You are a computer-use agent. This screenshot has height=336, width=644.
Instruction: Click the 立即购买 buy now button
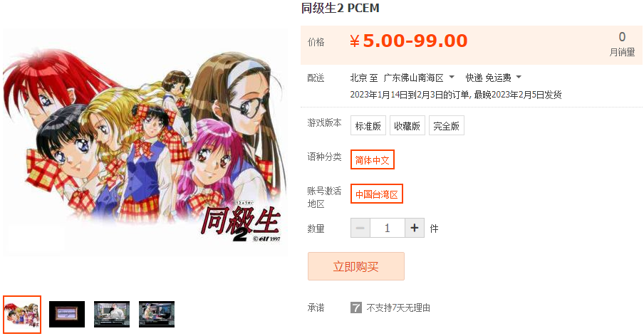356,266
